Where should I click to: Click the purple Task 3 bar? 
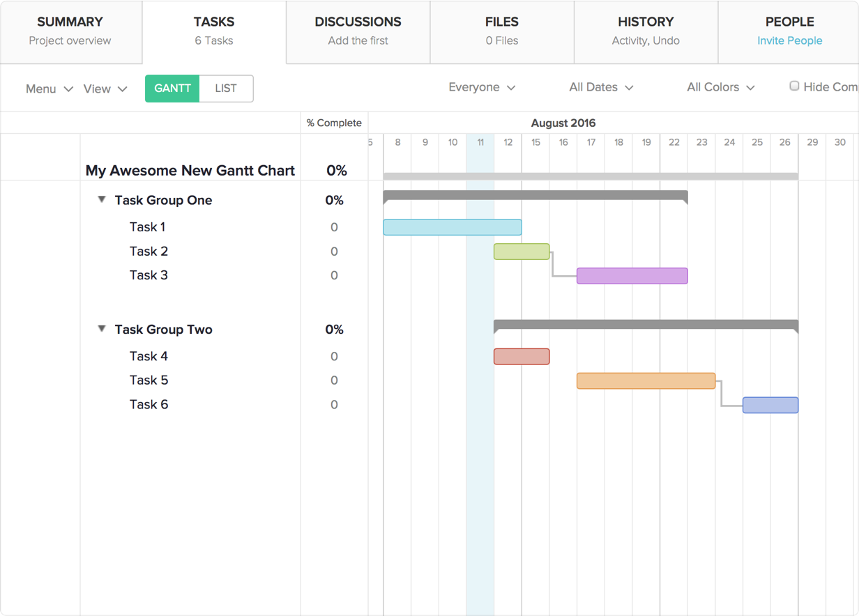click(x=632, y=276)
